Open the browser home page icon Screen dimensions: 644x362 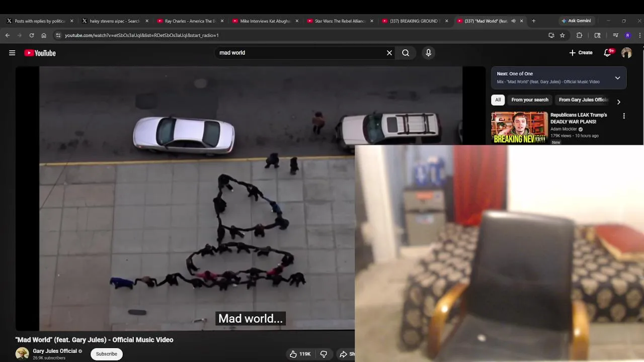44,35
